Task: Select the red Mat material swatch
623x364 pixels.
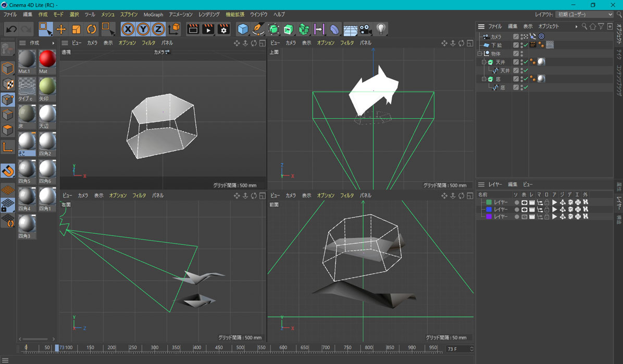Action: (47, 59)
